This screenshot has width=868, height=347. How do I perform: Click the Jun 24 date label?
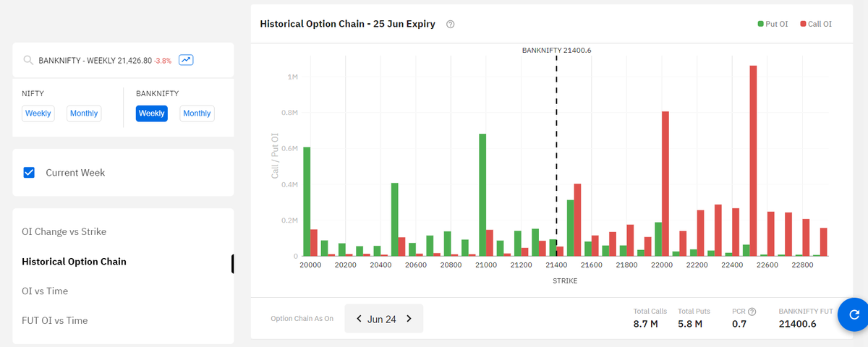click(381, 319)
